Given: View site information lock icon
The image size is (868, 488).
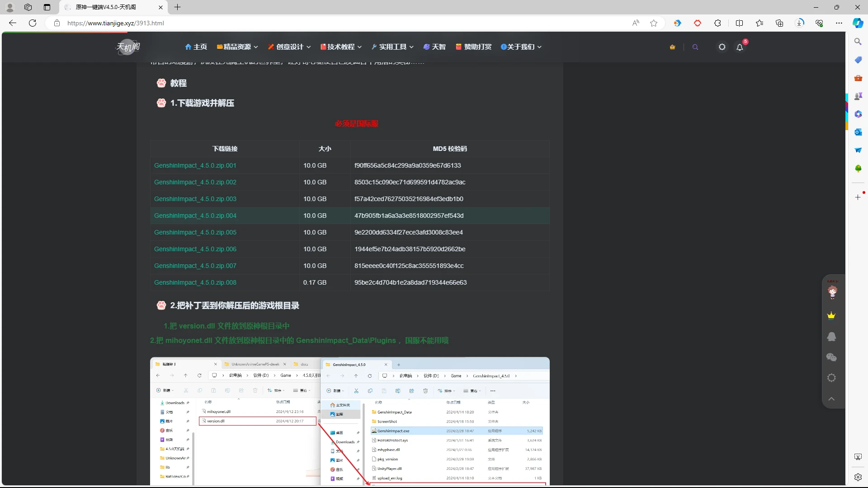Looking at the screenshot, I should coord(57,23).
